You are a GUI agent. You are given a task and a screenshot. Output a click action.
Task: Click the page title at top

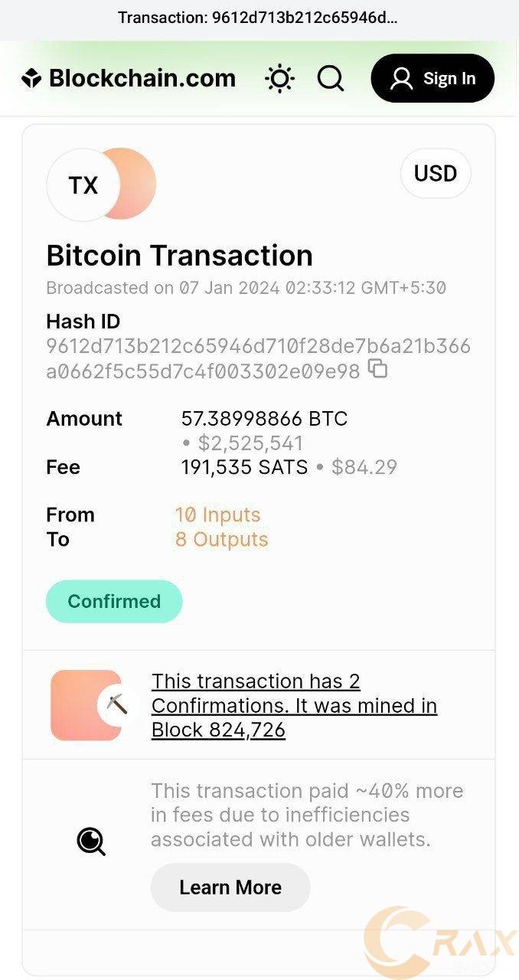point(259,18)
